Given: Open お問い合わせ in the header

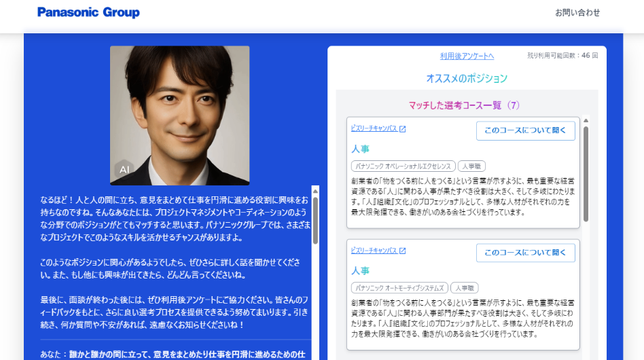Looking at the screenshot, I should click(x=577, y=12).
